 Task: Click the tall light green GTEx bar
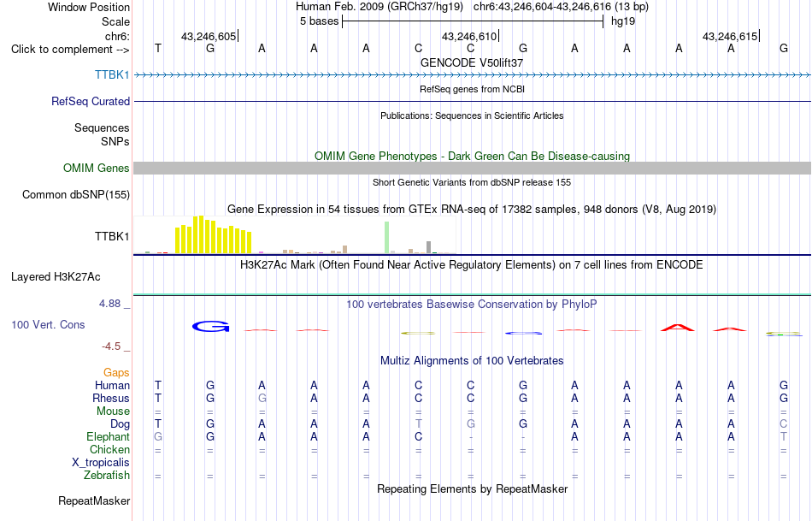tap(387, 238)
